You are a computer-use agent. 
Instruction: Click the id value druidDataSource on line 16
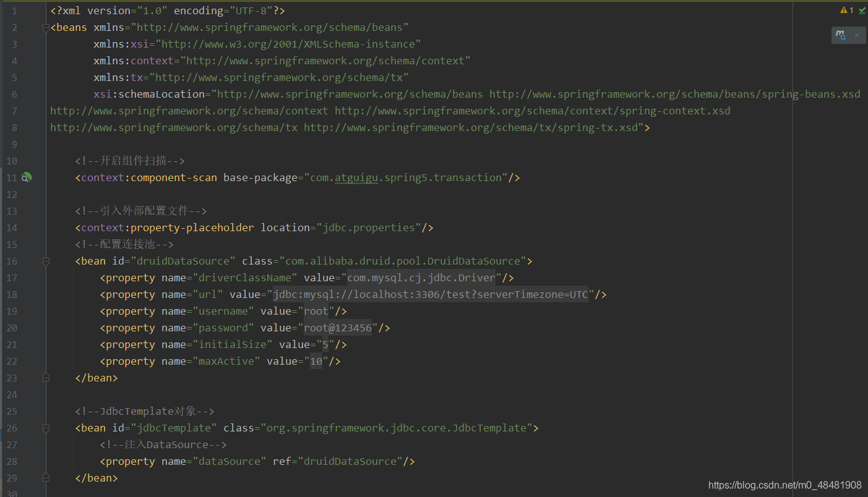(x=183, y=261)
